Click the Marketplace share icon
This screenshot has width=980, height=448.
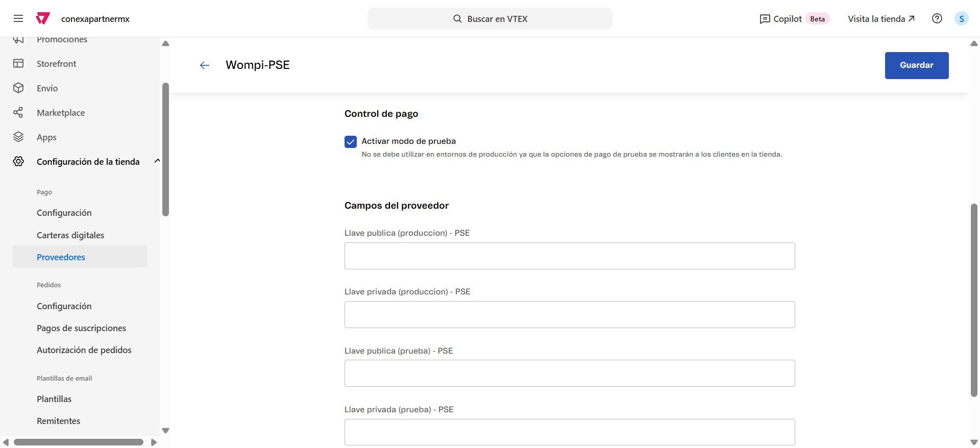click(x=18, y=113)
